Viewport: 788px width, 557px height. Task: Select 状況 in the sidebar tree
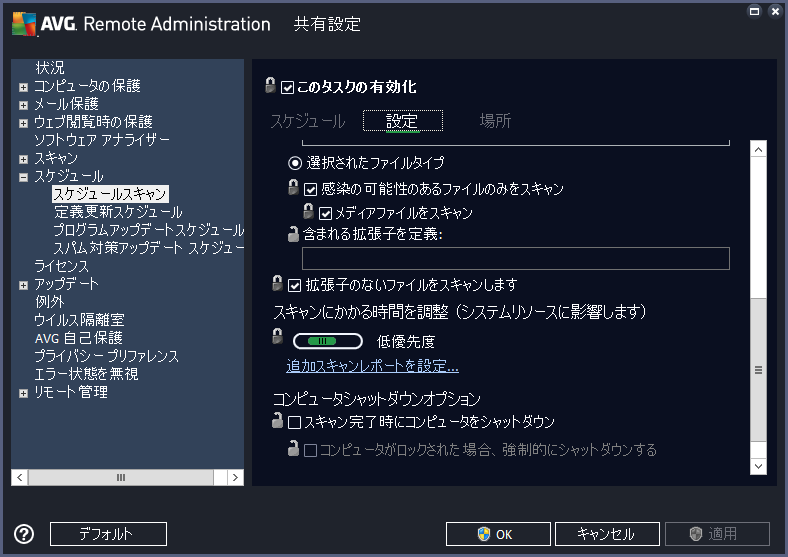49,67
